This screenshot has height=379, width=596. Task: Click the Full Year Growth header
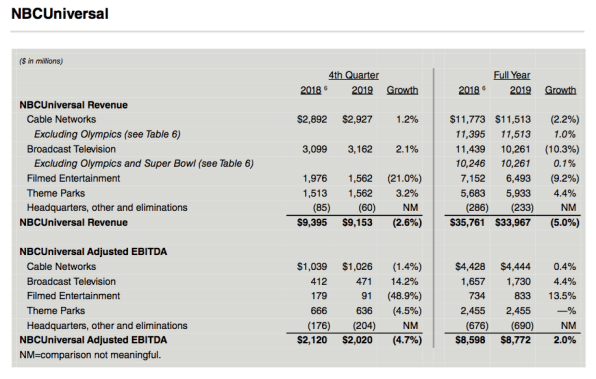[x=560, y=90]
